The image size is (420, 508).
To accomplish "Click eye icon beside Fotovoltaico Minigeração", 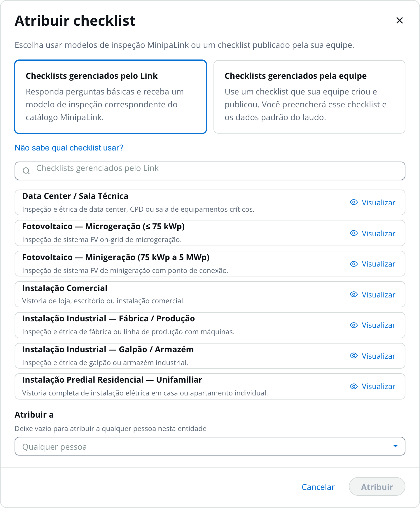I will pos(353,264).
